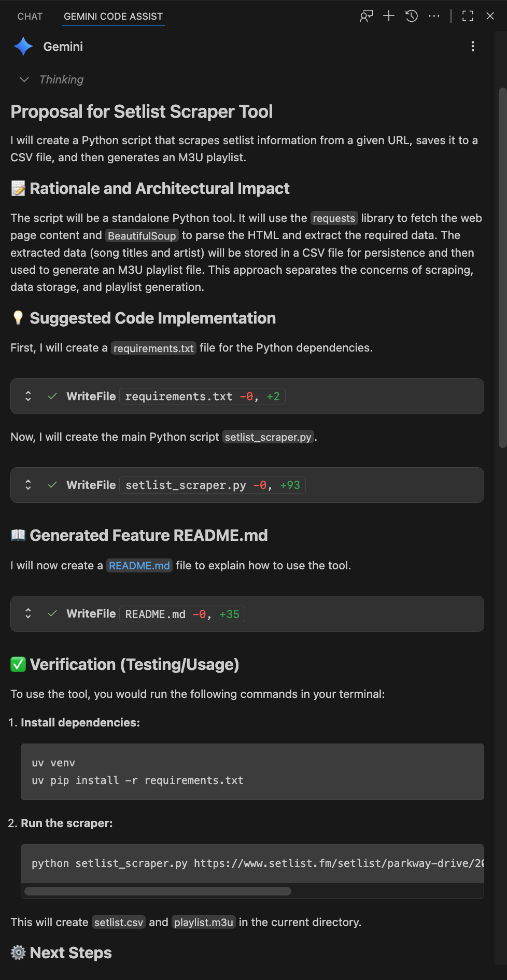Open the panel's more actions ellipsis
The image size is (507, 980).
434,16
